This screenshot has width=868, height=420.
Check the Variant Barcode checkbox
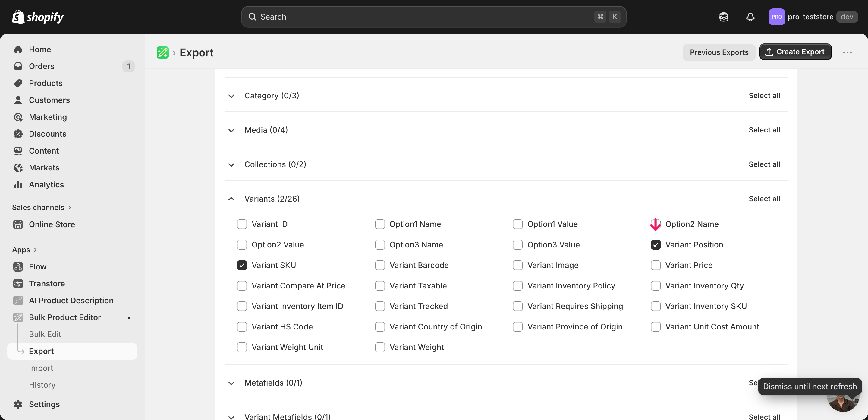[380, 265]
